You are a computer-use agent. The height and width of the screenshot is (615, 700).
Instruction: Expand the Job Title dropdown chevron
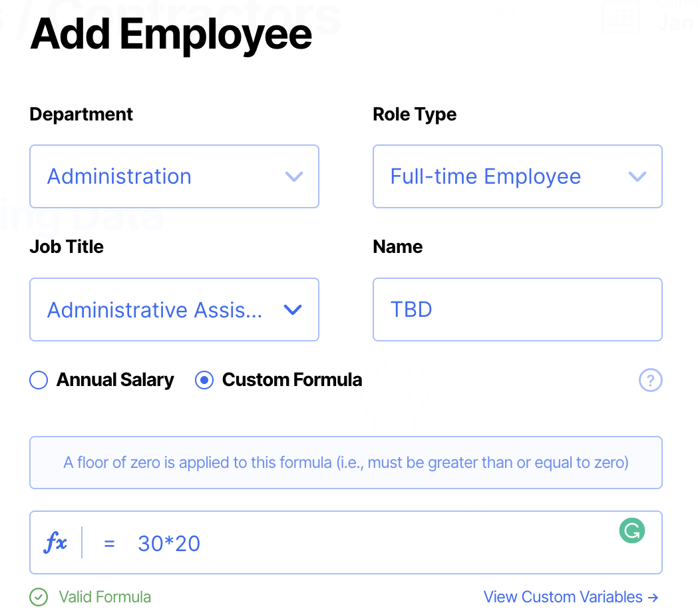point(293,310)
